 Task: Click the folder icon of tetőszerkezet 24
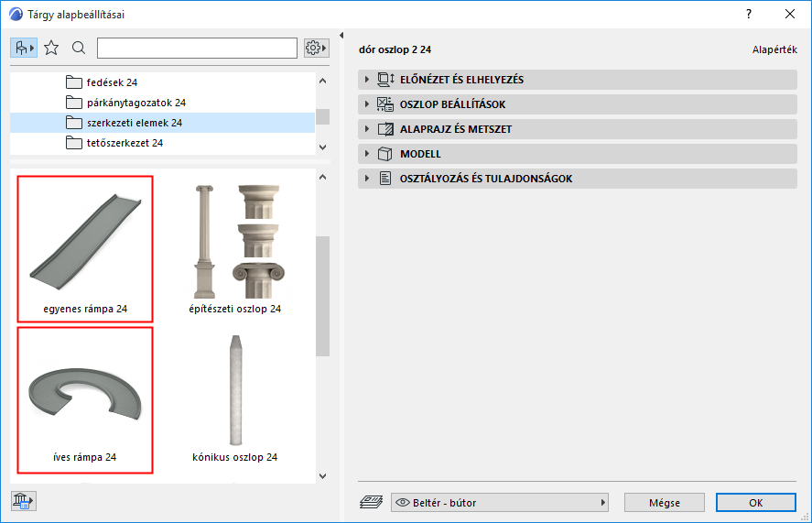click(74, 143)
